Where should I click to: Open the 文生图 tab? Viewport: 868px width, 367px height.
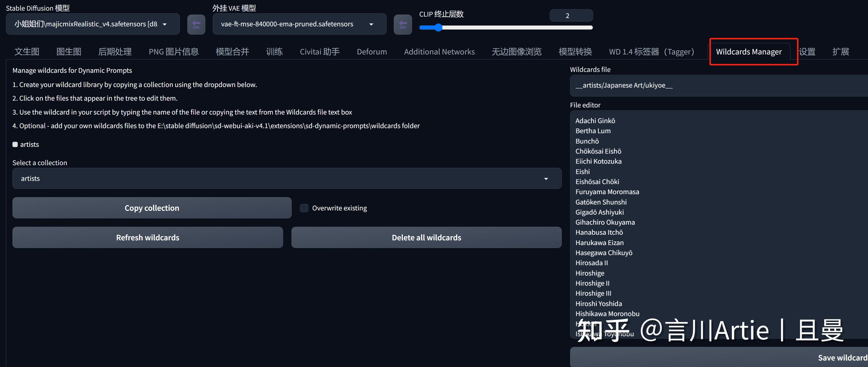pos(27,51)
